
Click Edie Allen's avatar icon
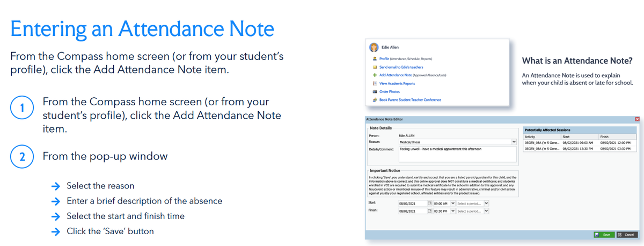[374, 47]
